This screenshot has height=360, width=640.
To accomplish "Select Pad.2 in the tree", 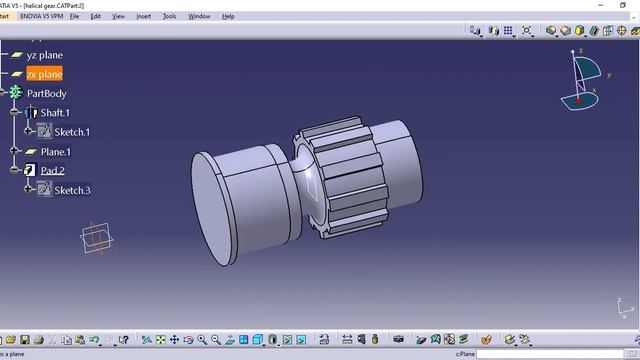I will [53, 171].
